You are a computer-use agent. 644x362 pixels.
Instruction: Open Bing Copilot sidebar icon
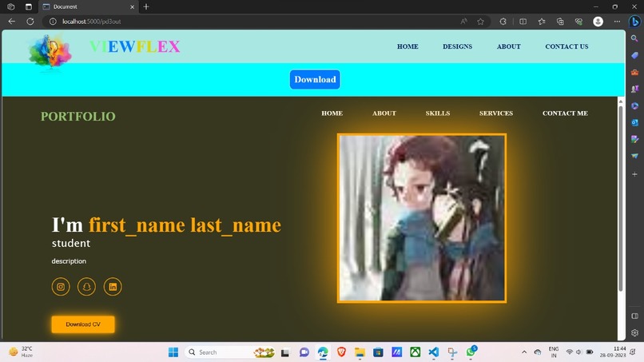click(x=634, y=21)
